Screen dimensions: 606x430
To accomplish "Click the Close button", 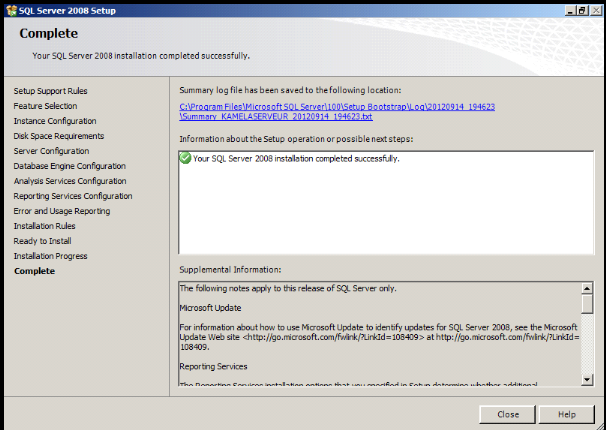I will coord(507,414).
